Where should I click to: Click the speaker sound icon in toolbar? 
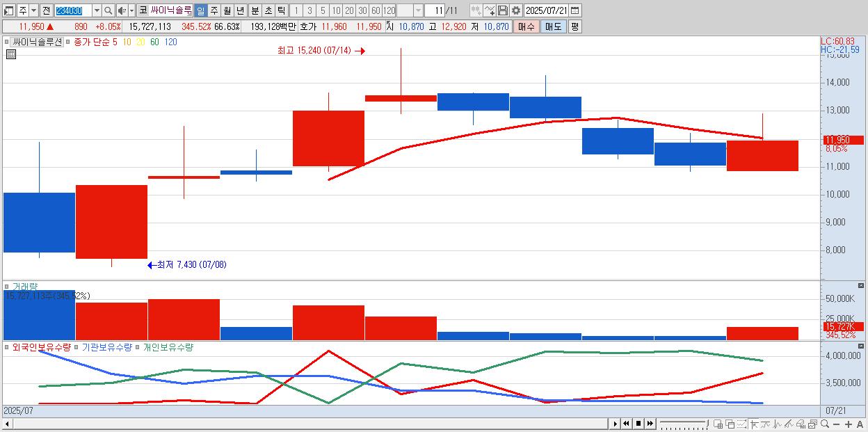tap(121, 10)
